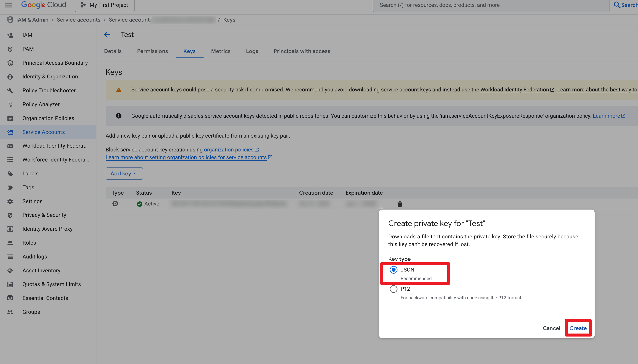
Task: Switch to the Permissions tab
Action: coord(152,51)
